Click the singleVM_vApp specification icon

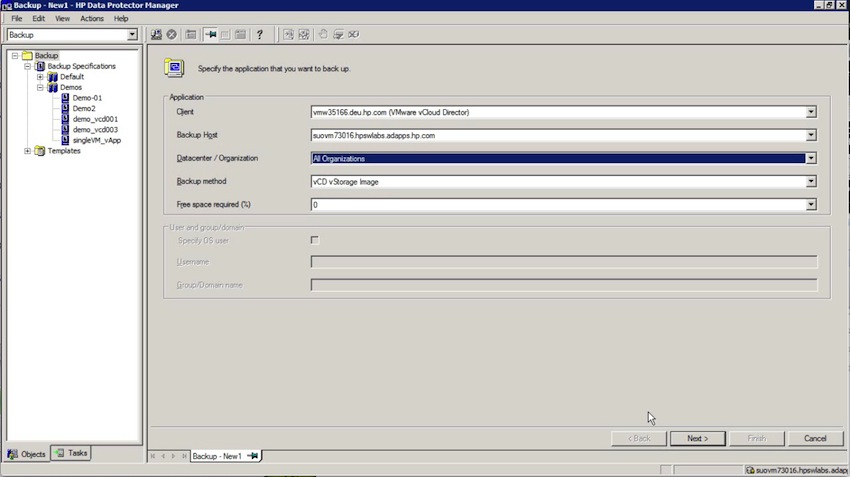point(65,140)
